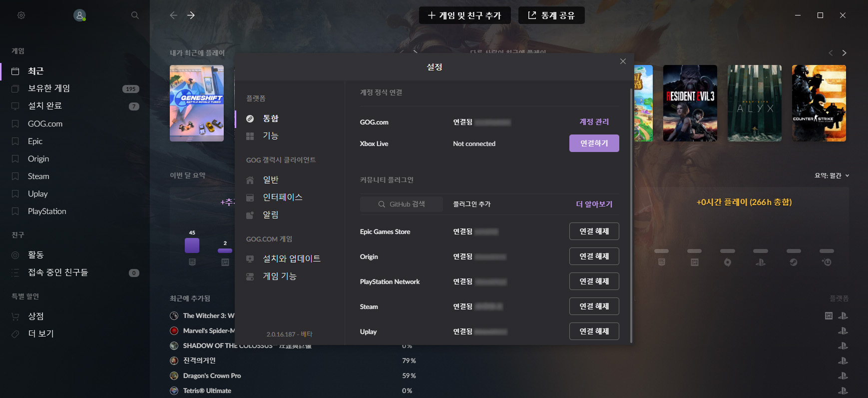Disconnect PlayStation Network with 연결 해제
The image size is (868, 398).
click(x=594, y=281)
